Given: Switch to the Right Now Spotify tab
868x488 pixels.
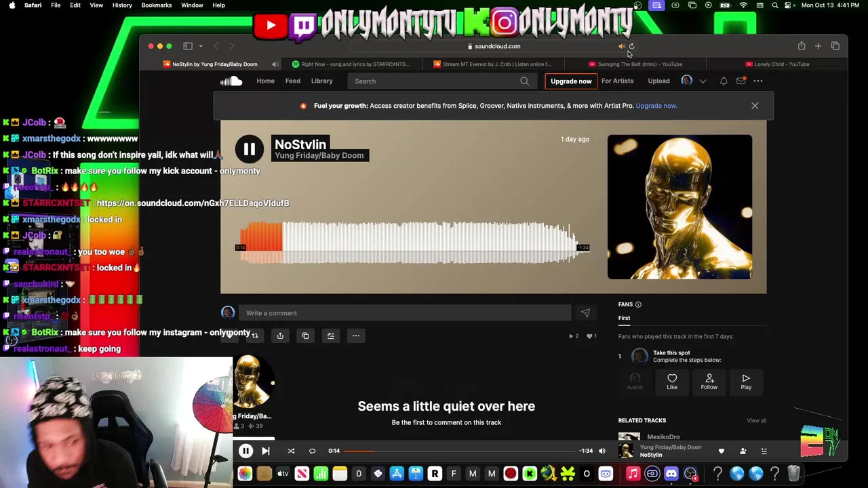Looking at the screenshot, I should tap(351, 64).
